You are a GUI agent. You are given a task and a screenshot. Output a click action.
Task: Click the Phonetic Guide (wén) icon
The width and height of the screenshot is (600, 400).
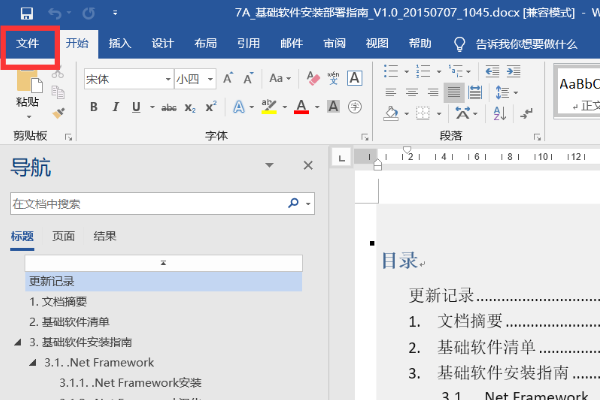[334, 78]
